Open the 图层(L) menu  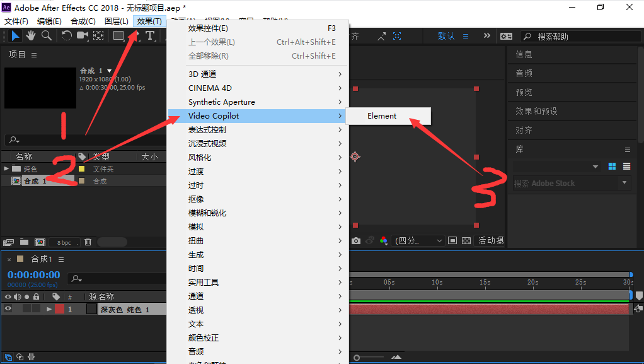[116, 21]
